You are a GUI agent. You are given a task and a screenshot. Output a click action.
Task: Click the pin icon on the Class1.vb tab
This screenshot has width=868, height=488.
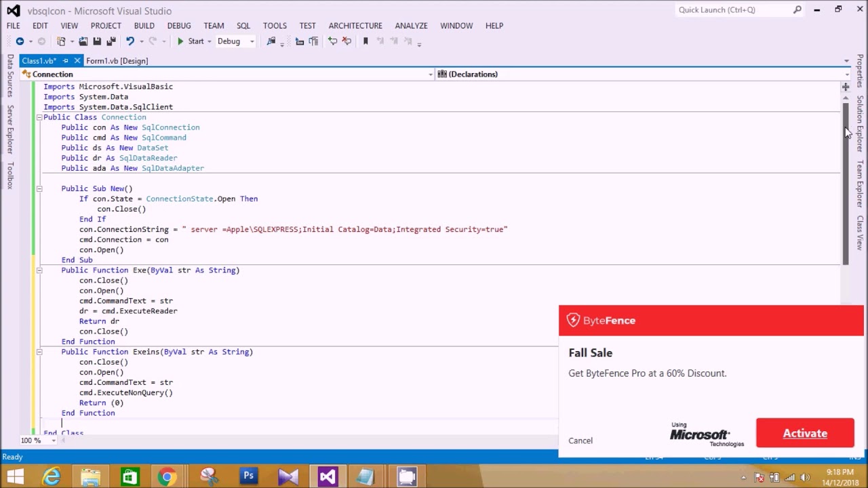pos(66,61)
